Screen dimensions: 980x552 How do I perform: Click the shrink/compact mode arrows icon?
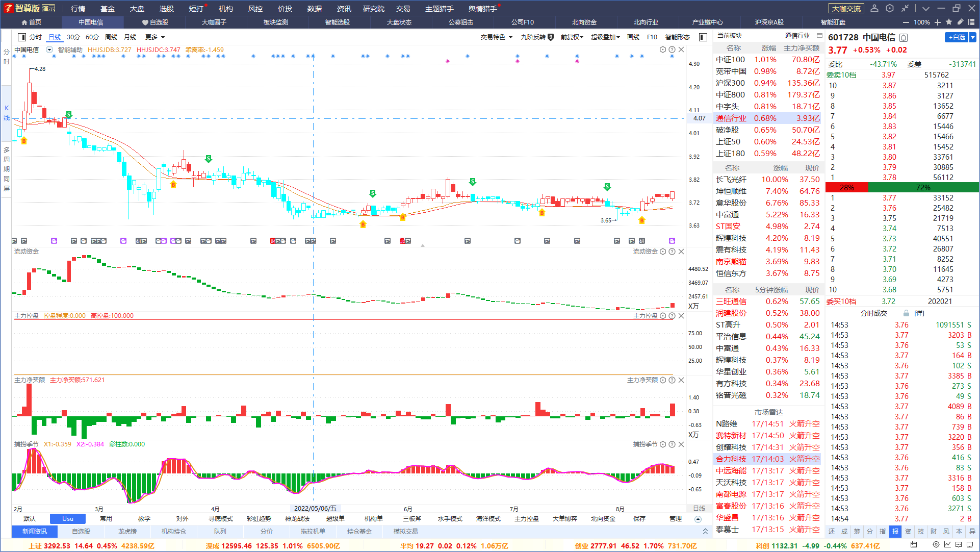[905, 8]
